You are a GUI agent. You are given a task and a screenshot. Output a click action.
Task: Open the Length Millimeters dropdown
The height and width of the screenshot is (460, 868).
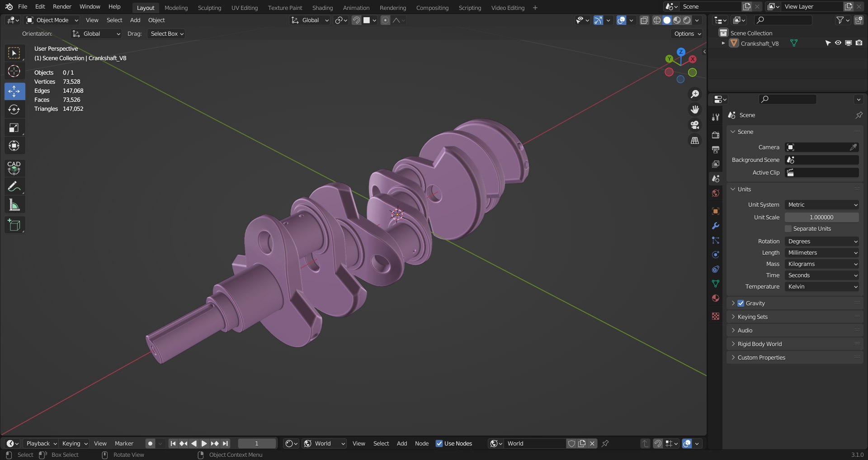click(821, 253)
